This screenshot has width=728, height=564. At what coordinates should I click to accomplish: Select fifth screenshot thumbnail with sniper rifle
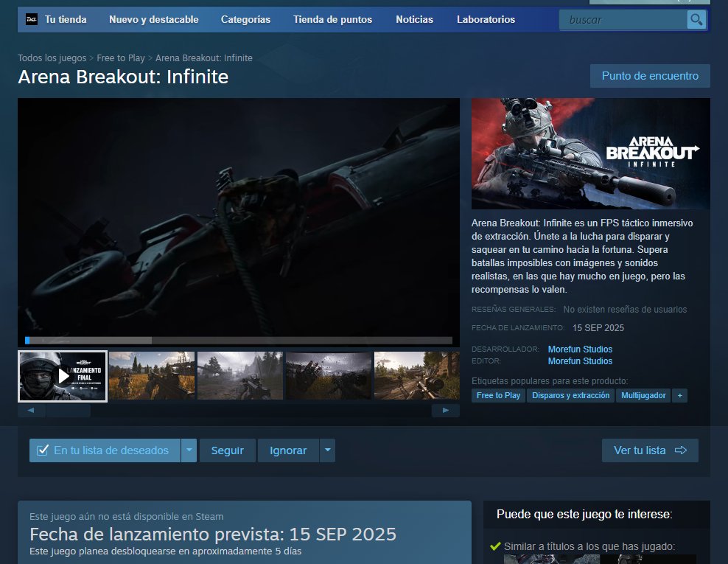(417, 375)
